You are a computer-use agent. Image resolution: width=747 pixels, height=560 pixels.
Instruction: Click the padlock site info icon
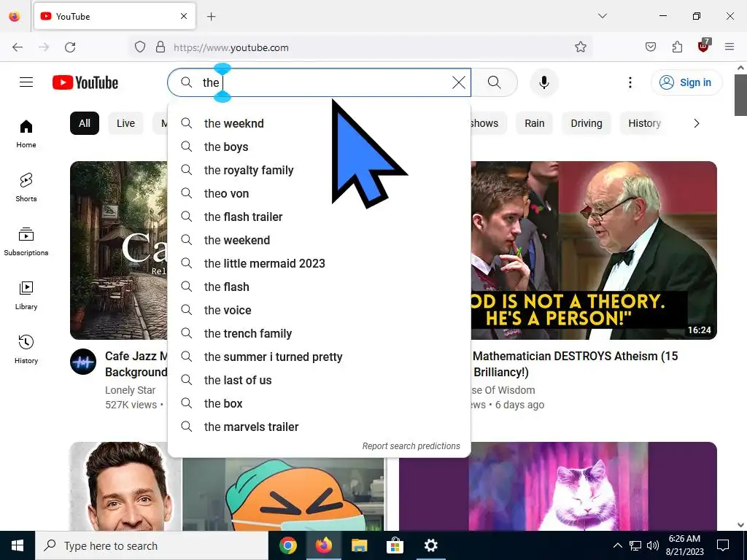[160, 47]
